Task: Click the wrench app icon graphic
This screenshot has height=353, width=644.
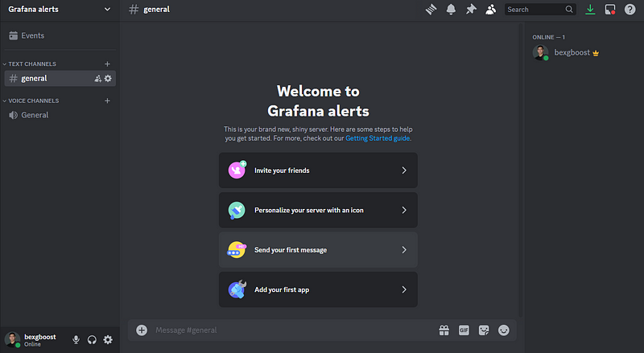Action: (237, 289)
